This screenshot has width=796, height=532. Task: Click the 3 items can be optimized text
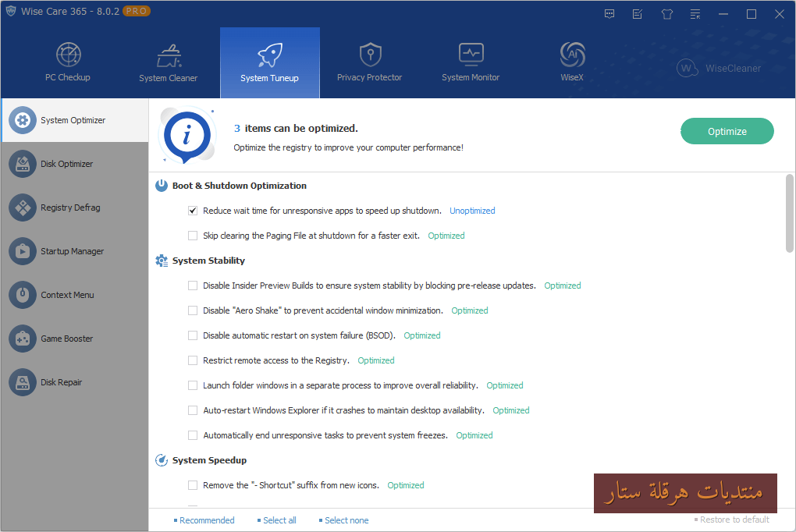[296, 129]
